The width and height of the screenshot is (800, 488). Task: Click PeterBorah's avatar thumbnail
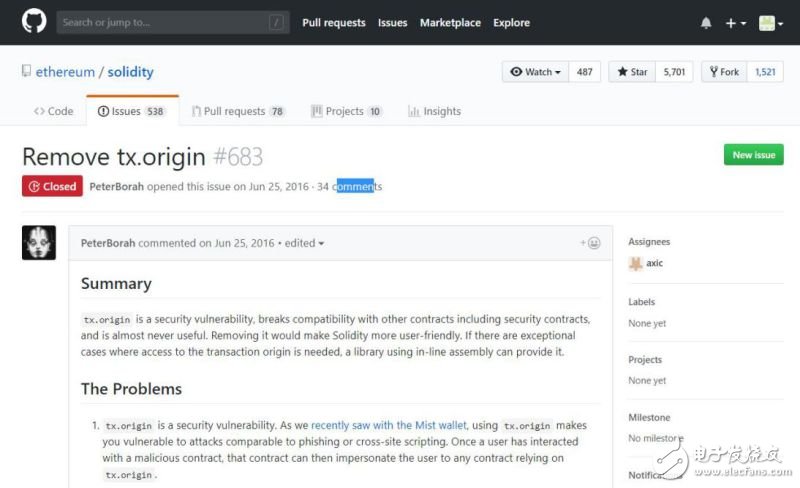39,242
